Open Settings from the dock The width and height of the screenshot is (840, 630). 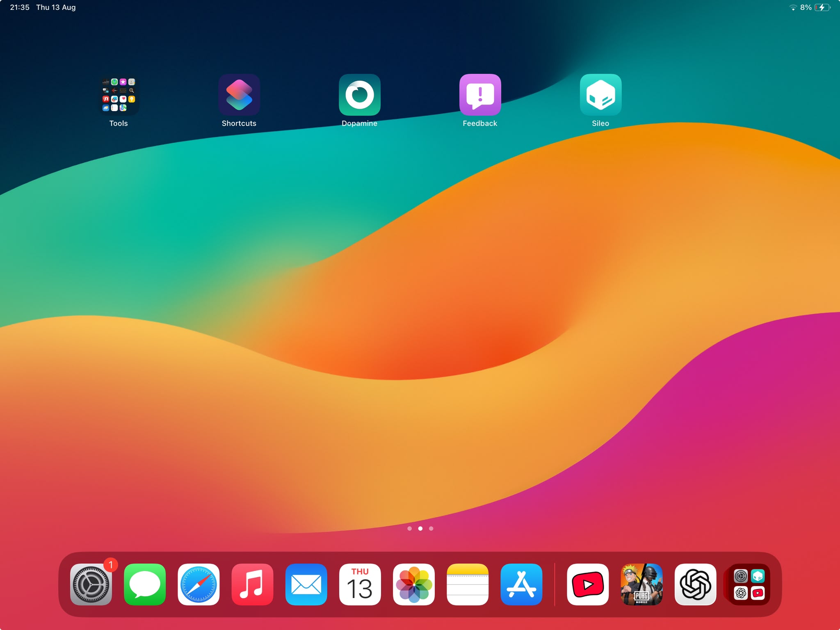click(91, 584)
